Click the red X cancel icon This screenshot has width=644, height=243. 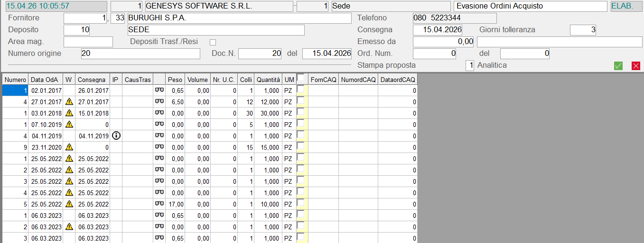pyautogui.click(x=636, y=66)
